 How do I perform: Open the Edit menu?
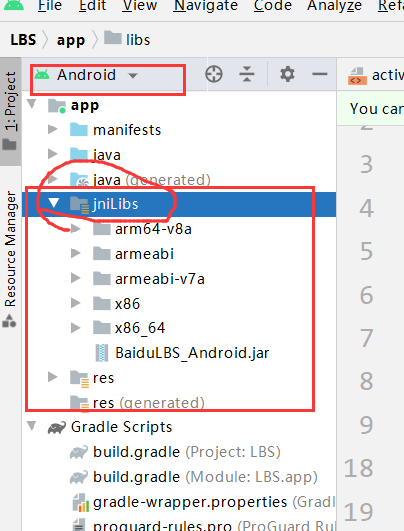pos(92,6)
